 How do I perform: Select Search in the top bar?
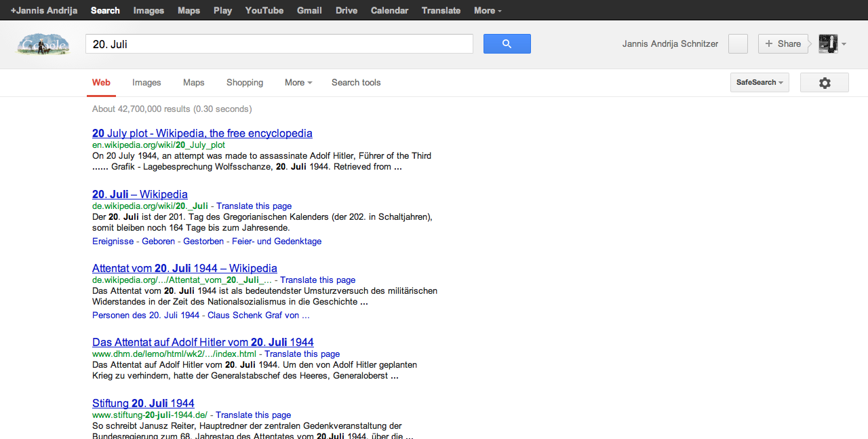(x=105, y=10)
